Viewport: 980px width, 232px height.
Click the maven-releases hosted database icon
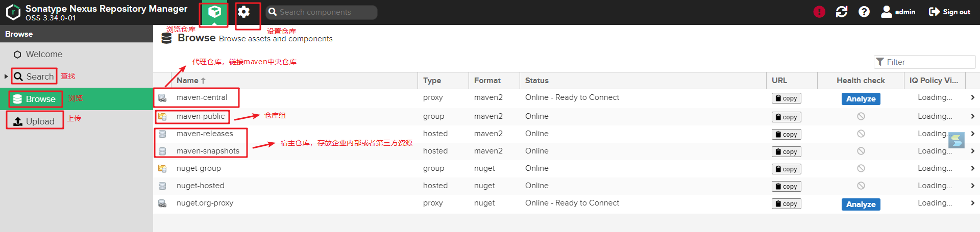coord(162,134)
